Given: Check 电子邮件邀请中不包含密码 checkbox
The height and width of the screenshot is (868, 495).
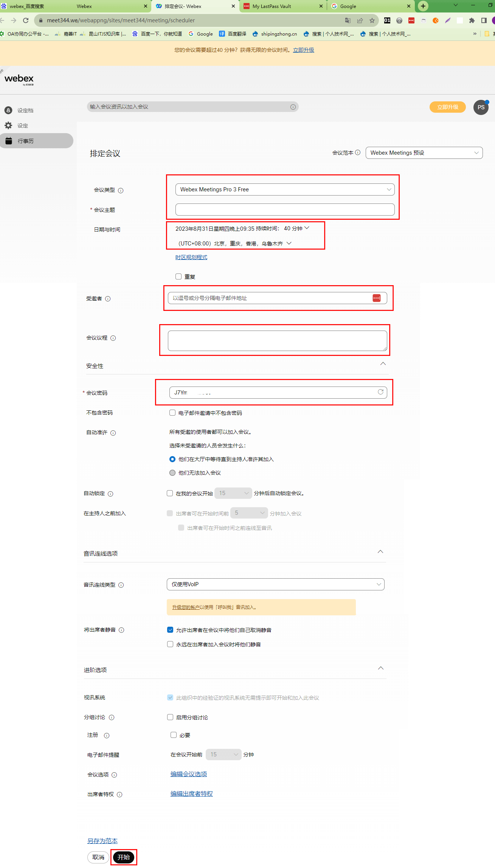Looking at the screenshot, I should click(172, 413).
